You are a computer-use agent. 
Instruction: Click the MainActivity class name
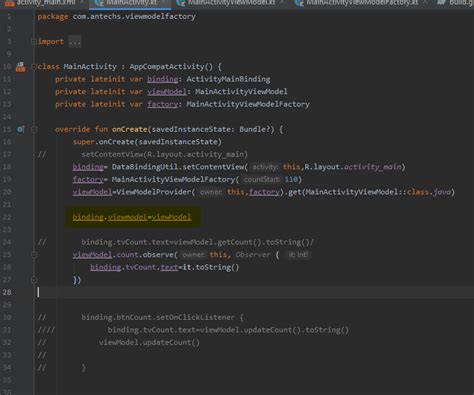tap(90, 66)
